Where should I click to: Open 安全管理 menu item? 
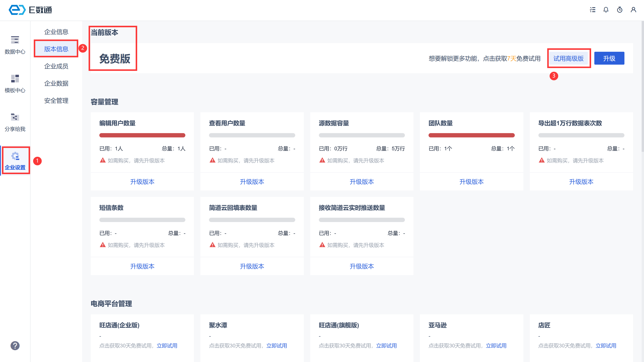(56, 101)
